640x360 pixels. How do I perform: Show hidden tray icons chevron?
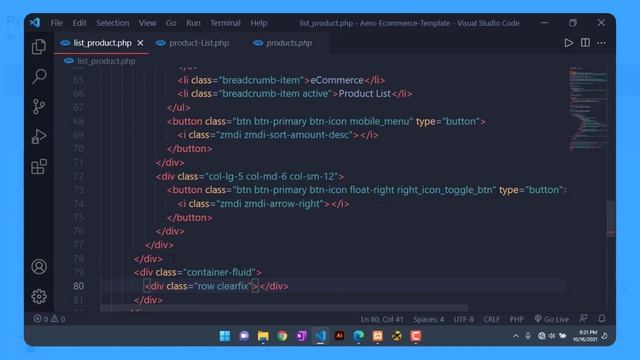pos(516,336)
